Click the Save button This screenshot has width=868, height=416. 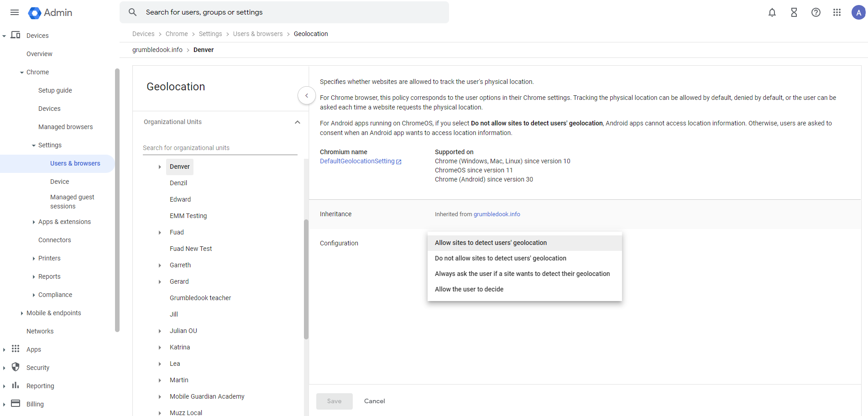click(334, 401)
